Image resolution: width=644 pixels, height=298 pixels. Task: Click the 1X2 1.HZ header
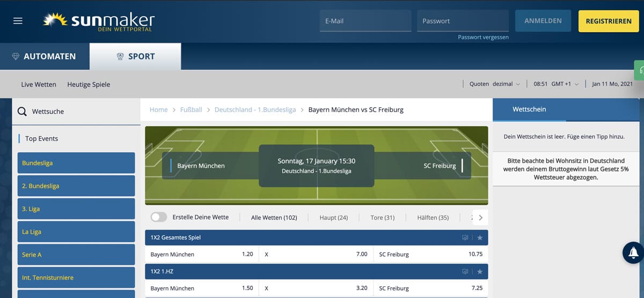pyautogui.click(x=317, y=272)
